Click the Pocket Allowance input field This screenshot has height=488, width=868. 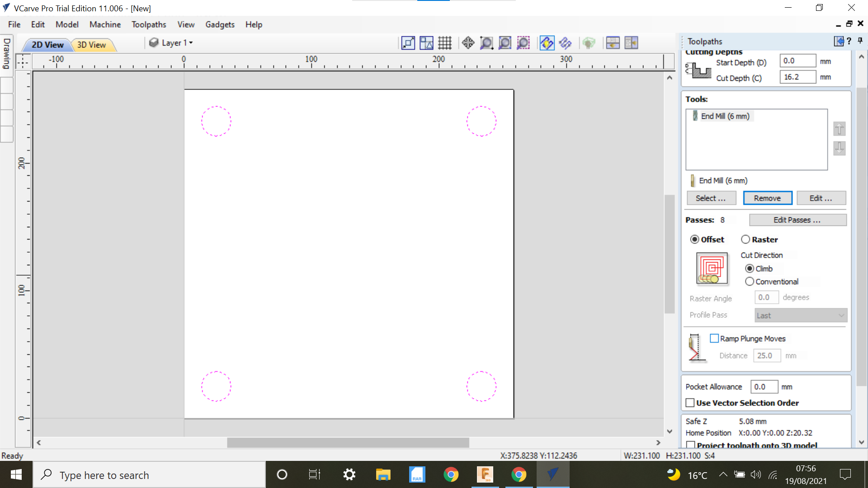(x=764, y=387)
